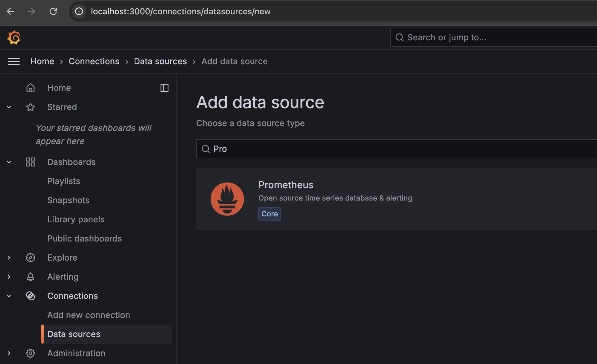Open Add new connection menu item
This screenshot has width=597, height=364.
point(89,315)
